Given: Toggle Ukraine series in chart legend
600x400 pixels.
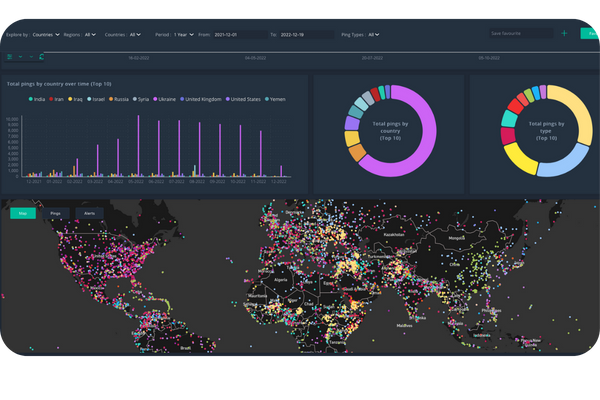Looking at the screenshot, I should (x=165, y=99).
